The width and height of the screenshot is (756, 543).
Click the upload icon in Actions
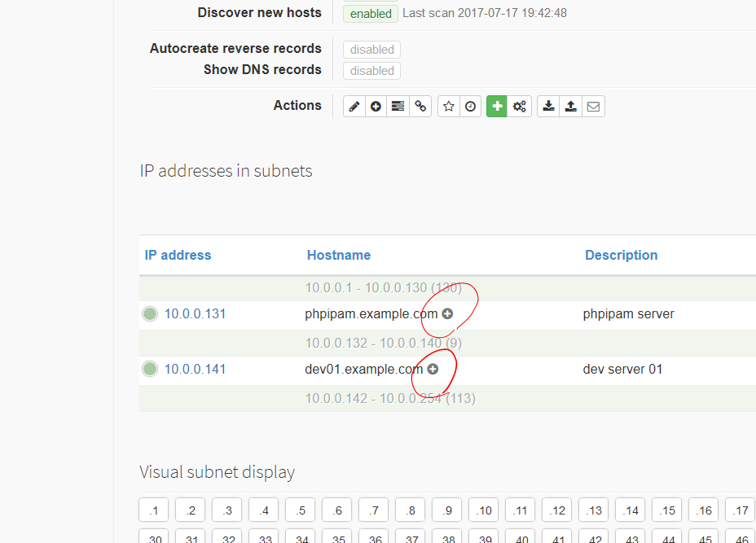coord(571,107)
